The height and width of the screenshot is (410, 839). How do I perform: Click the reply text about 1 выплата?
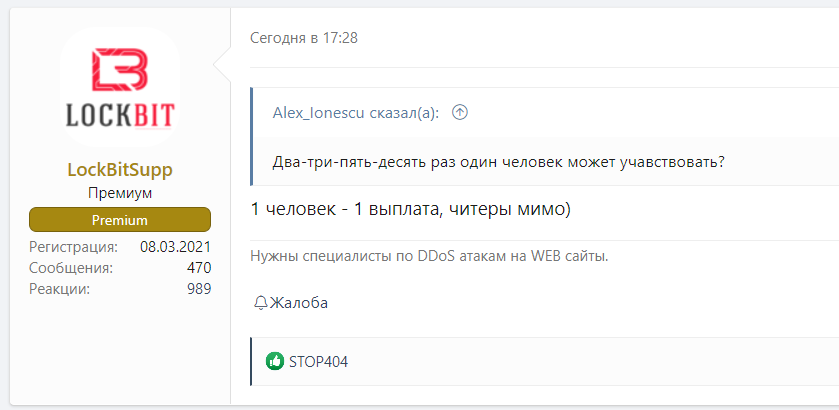pos(410,210)
